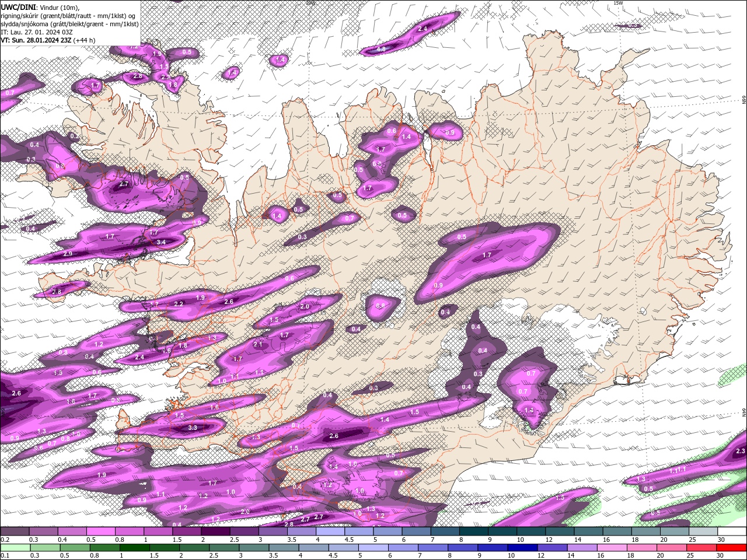The height and width of the screenshot is (560, 747).
Task: Click the 3.4 precipitation value label
Action: tap(162, 242)
